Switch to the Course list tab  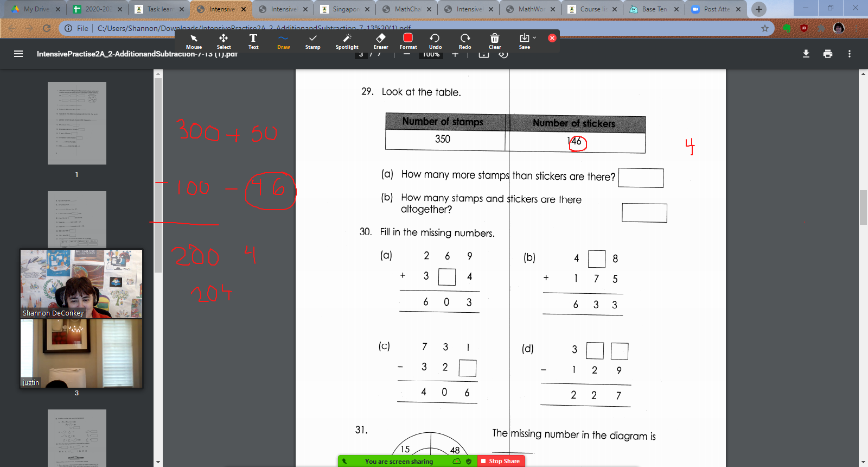tap(592, 9)
